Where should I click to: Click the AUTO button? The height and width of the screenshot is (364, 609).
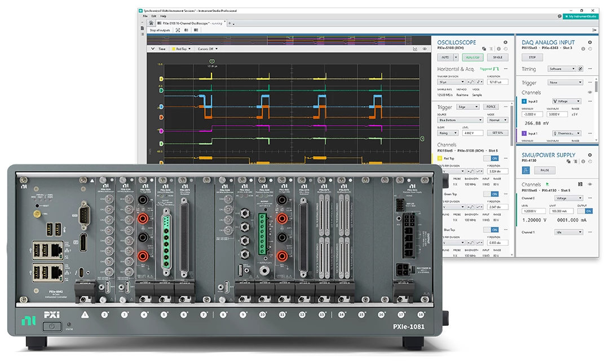pyautogui.click(x=445, y=57)
